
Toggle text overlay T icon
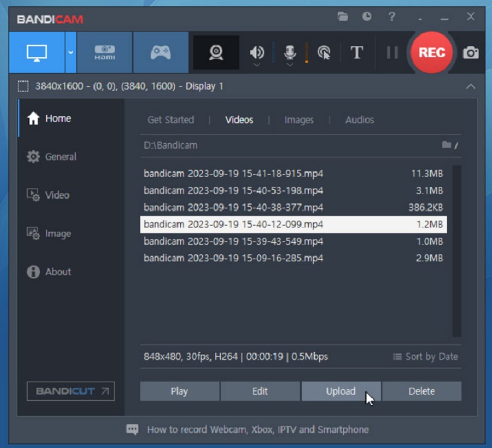pyautogui.click(x=357, y=52)
